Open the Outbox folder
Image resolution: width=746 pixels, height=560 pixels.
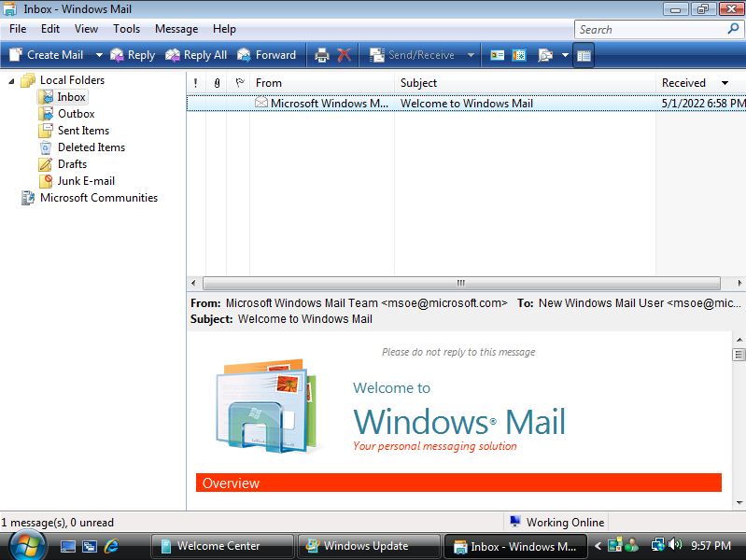[77, 114]
